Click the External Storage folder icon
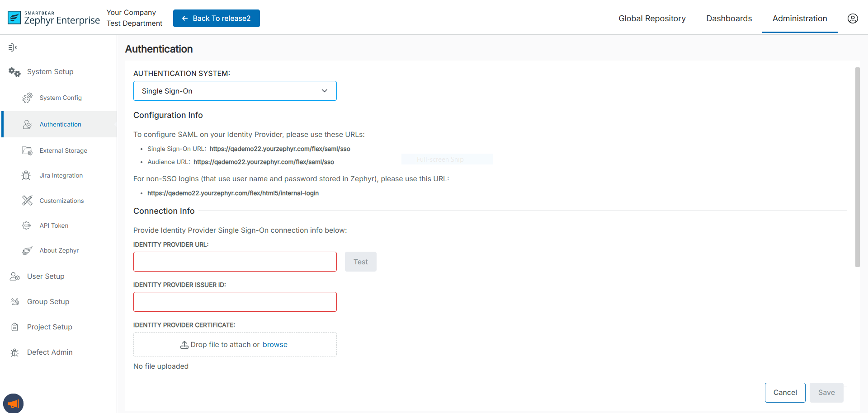Image resolution: width=868 pixels, height=413 pixels. [27, 150]
